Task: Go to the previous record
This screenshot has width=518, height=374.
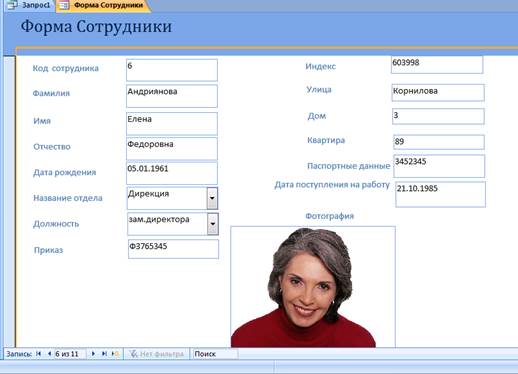Action: (49, 354)
